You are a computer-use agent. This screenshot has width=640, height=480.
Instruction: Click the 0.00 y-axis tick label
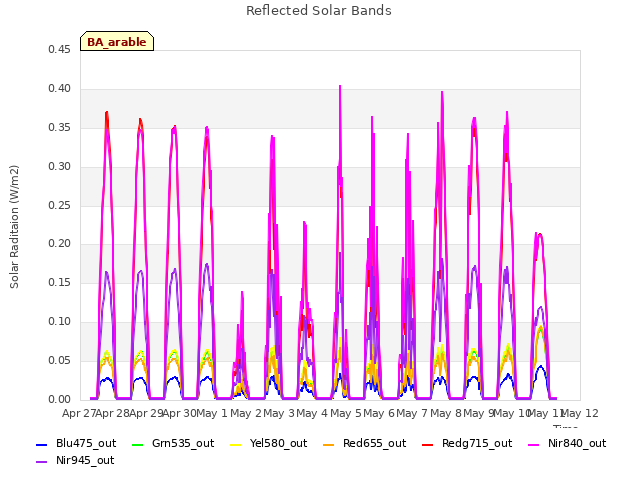(x=59, y=399)
